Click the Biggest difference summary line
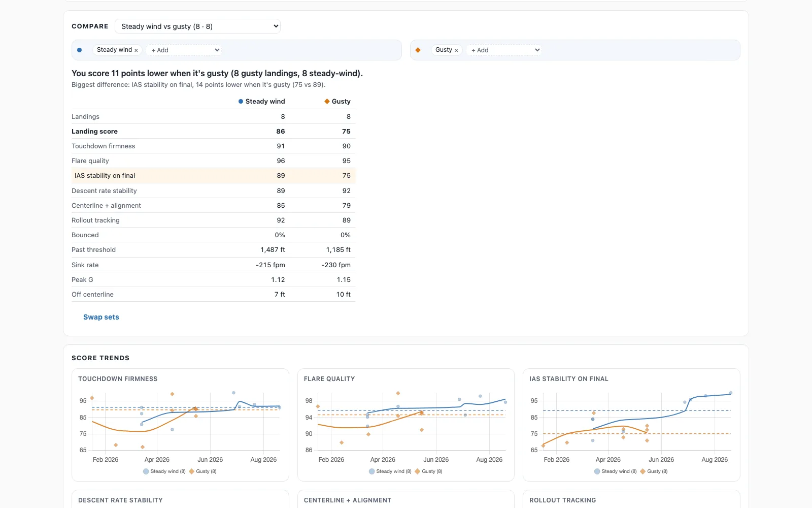This screenshot has width=812, height=508. click(198, 85)
